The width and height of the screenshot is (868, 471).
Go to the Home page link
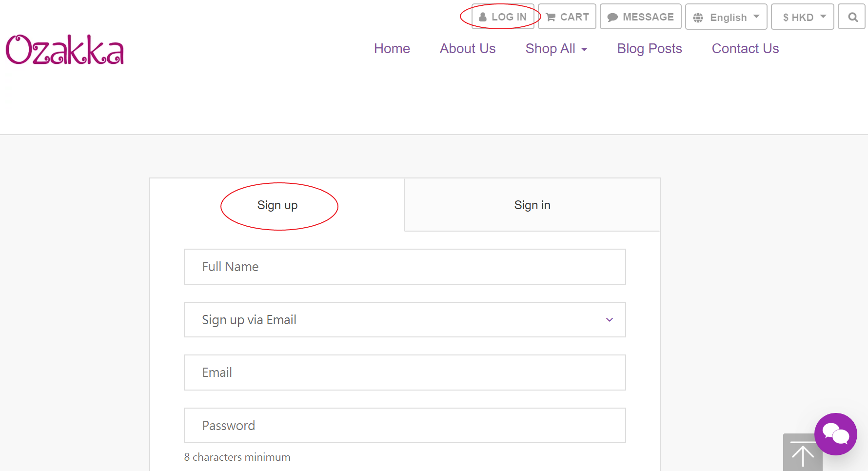392,49
